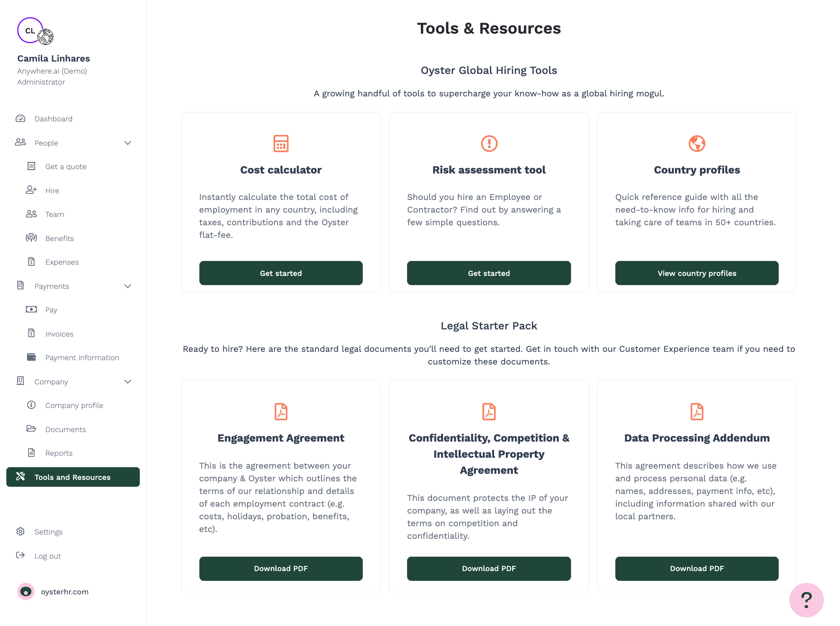The image size is (840, 626).
Task: Click the Dashboard gauge icon
Action: 20,119
